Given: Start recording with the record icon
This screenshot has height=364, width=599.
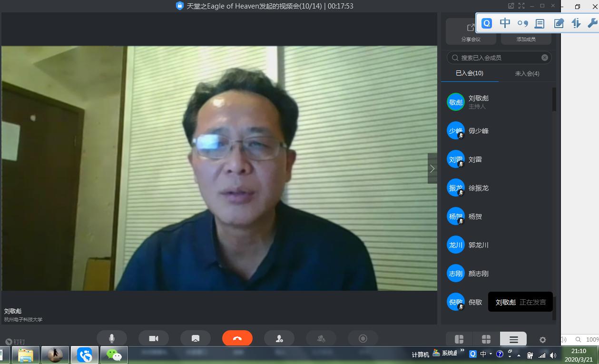Looking at the screenshot, I should pos(363,338).
